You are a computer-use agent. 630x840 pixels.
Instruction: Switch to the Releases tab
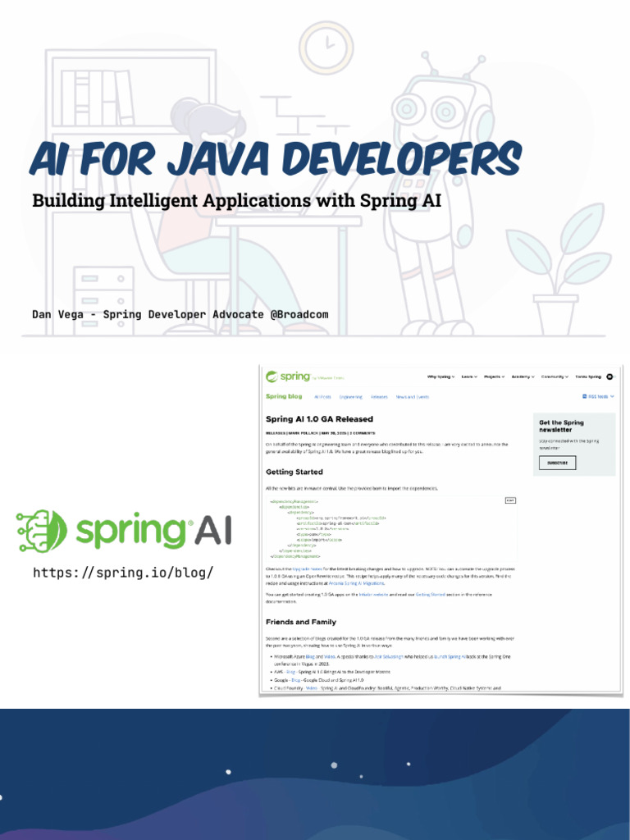click(379, 397)
